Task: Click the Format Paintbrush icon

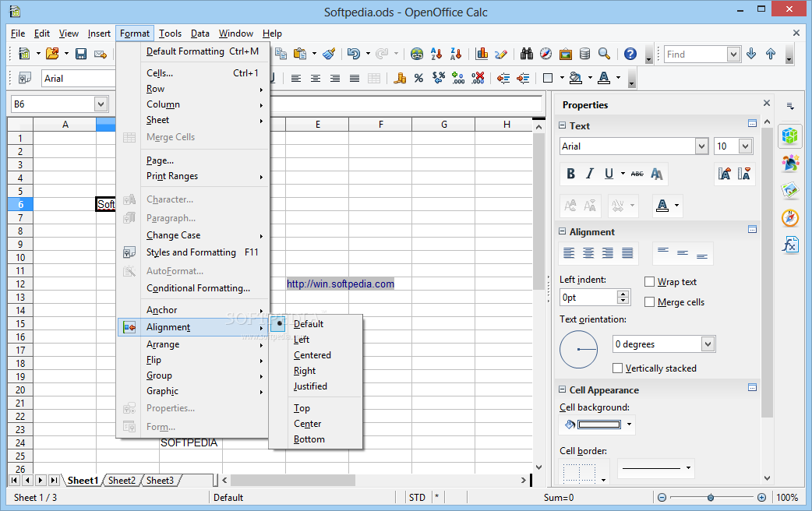Action: pos(329,54)
